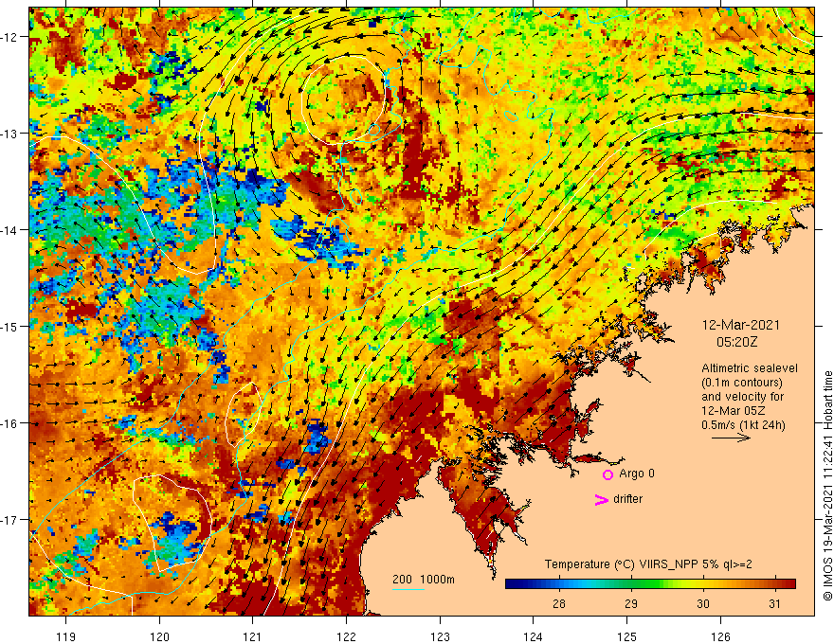Click the 'drifter' legend label
This screenshot has height=644, width=834.
pyautogui.click(x=627, y=499)
